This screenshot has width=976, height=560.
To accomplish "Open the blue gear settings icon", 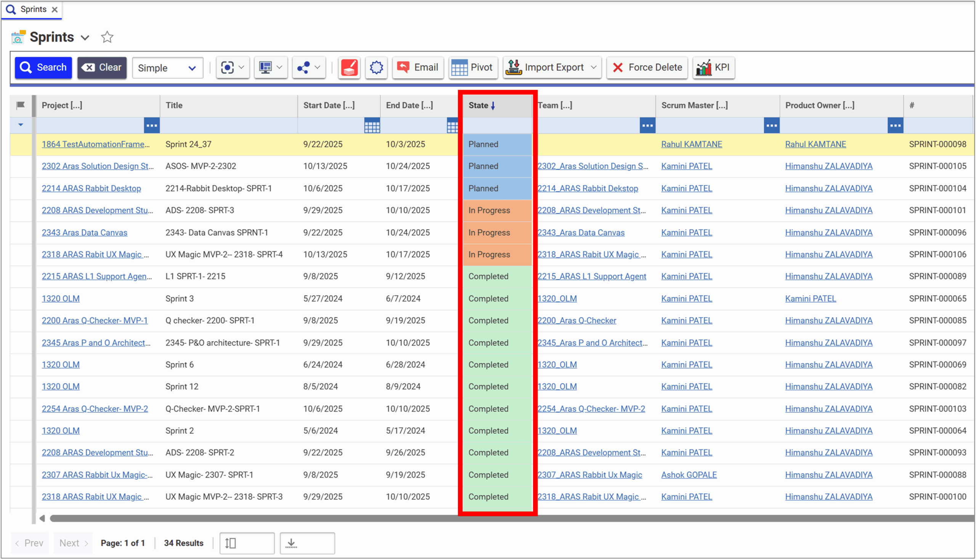I will (376, 68).
